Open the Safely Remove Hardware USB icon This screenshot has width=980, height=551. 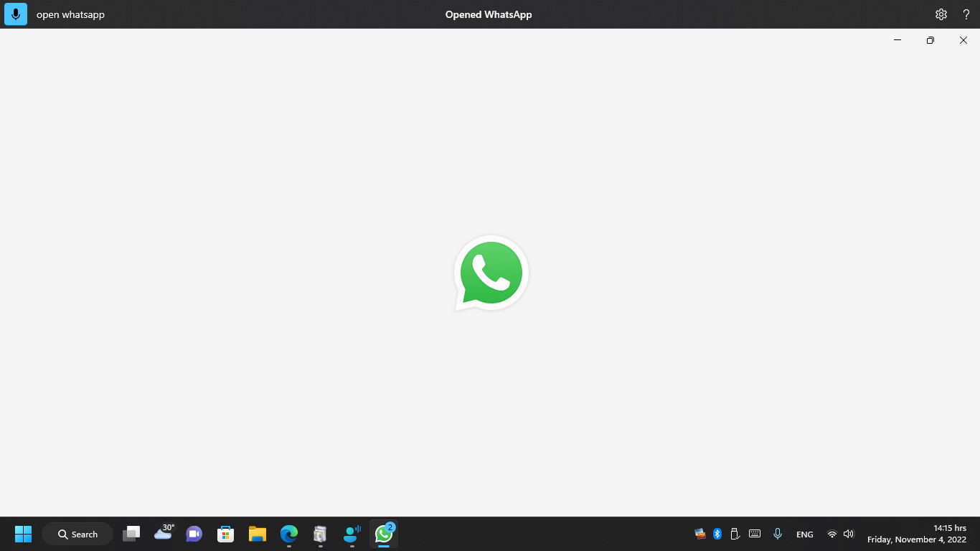point(735,534)
